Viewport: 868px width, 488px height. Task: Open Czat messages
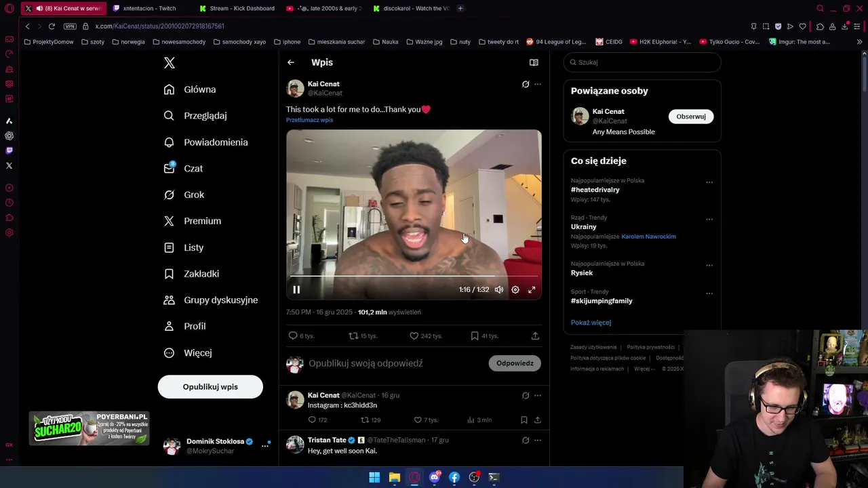pyautogui.click(x=183, y=168)
